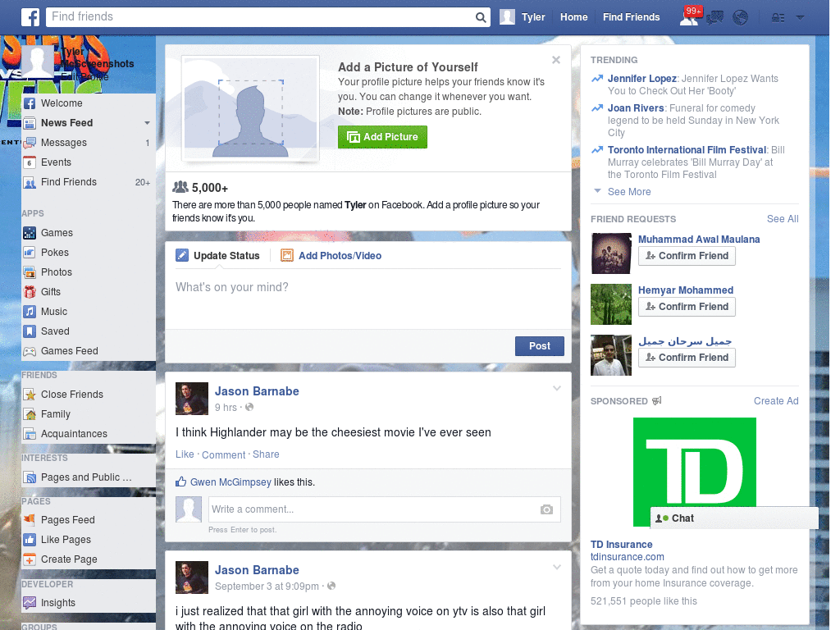840x630 pixels.
Task: Click the tdinsurance.com link
Action: pyautogui.click(x=628, y=557)
